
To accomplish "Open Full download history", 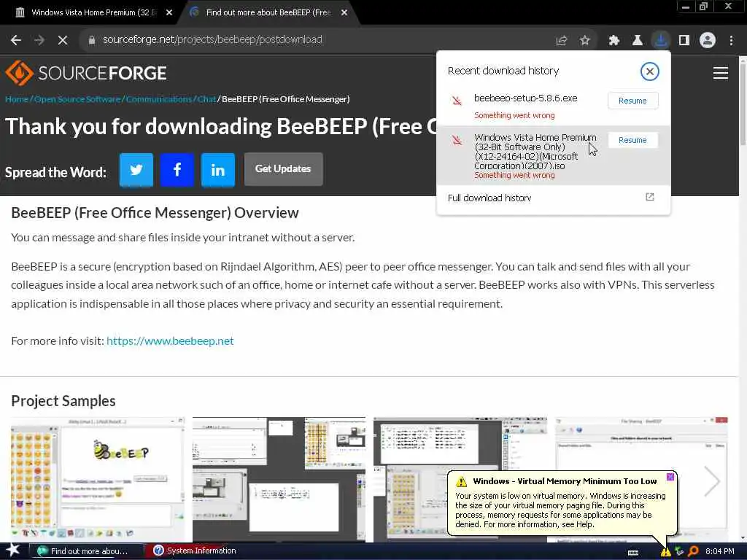I will pyautogui.click(x=553, y=198).
